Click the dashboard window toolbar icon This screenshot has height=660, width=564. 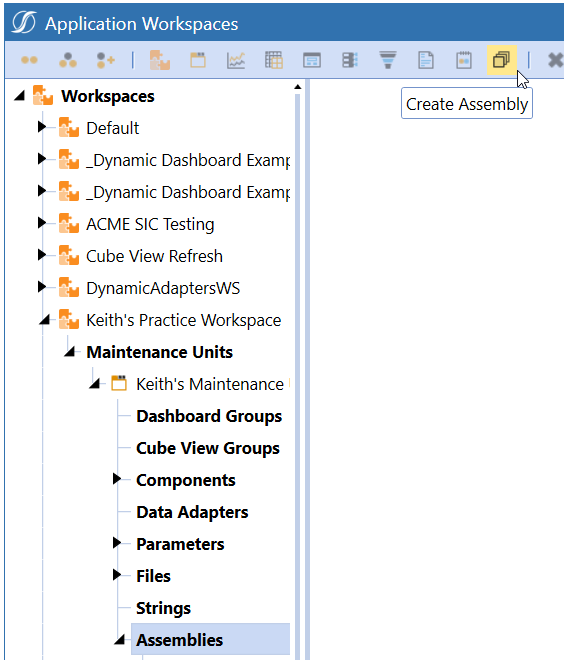[x=312, y=60]
